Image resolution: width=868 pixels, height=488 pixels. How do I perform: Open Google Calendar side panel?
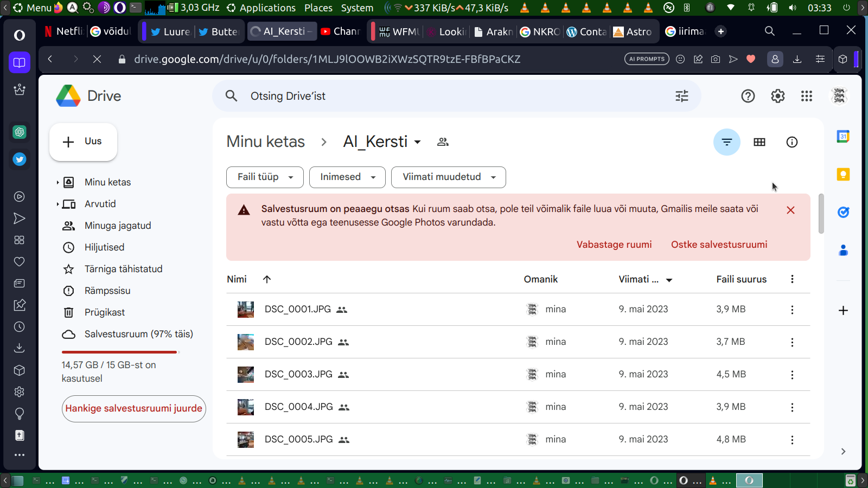[843, 137]
